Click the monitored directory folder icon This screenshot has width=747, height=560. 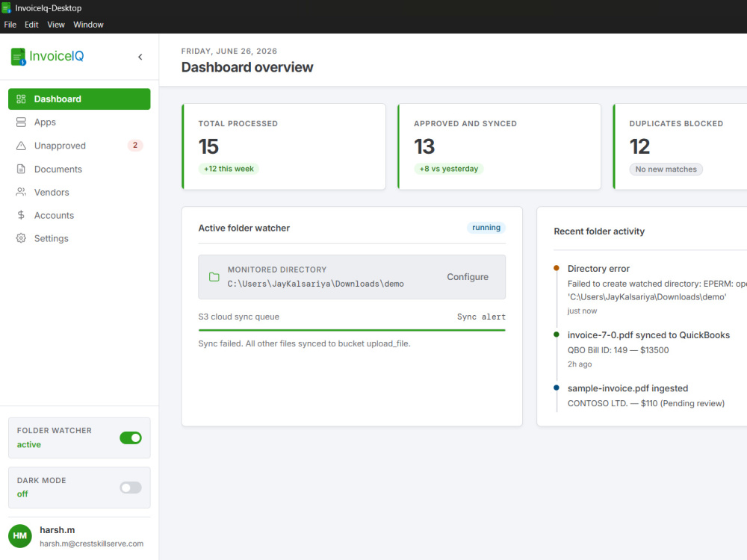[x=214, y=277]
